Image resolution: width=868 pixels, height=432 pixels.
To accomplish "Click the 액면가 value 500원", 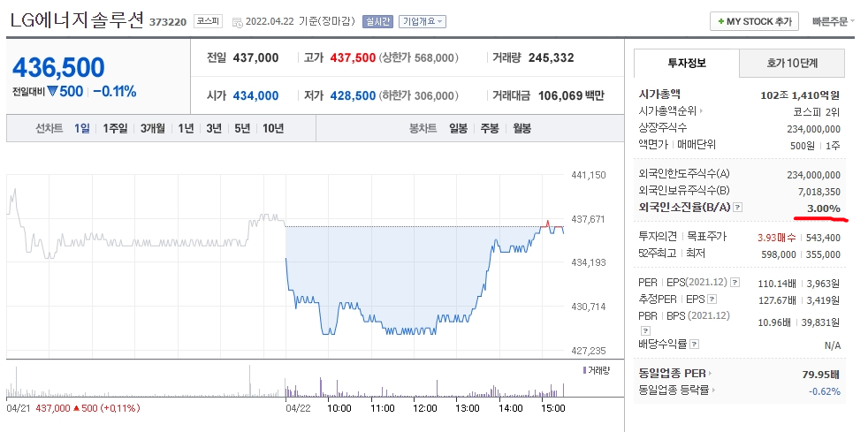I will click(x=801, y=146).
